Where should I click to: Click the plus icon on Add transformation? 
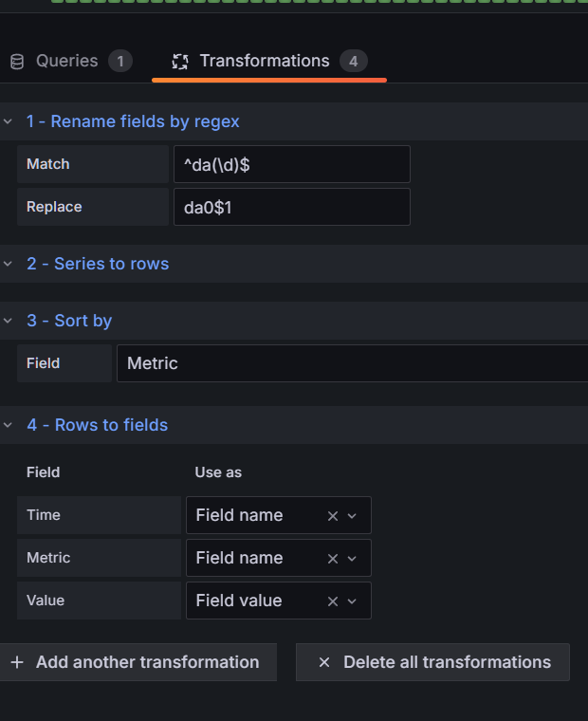[x=17, y=662]
